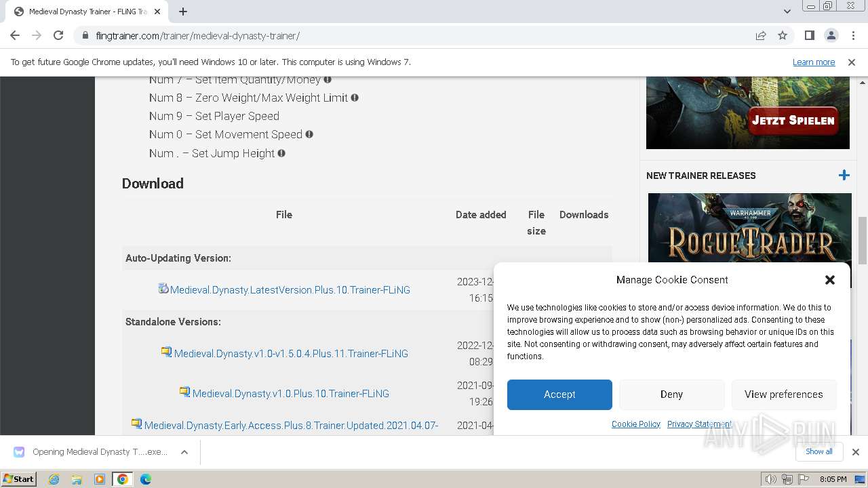Open the Cookie Policy link
Image resolution: width=868 pixels, height=488 pixels.
coord(636,424)
